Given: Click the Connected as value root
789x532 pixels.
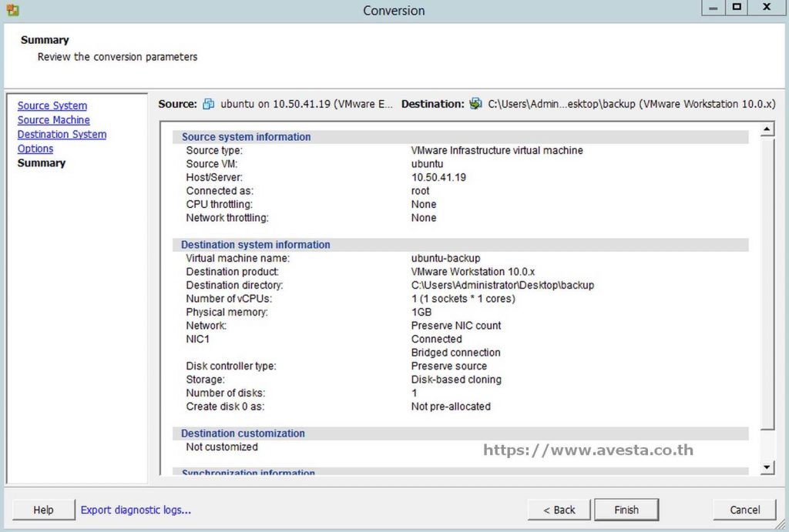Looking at the screenshot, I should point(421,191).
